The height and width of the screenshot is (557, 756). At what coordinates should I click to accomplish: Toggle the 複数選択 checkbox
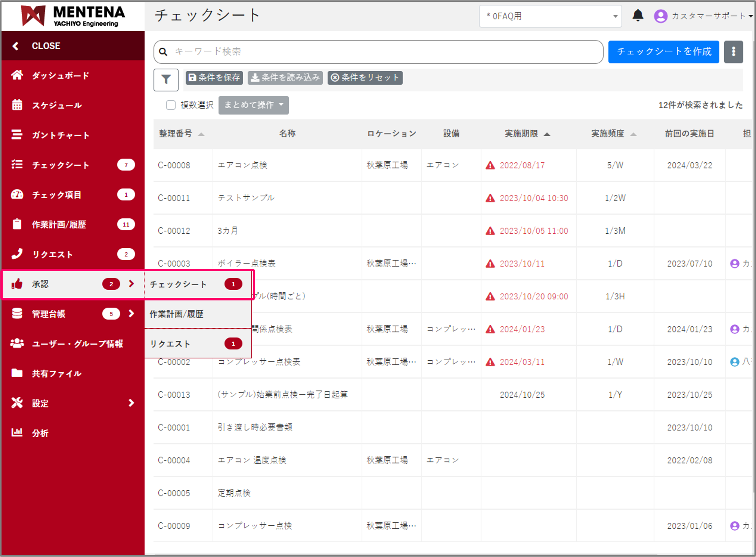171,105
